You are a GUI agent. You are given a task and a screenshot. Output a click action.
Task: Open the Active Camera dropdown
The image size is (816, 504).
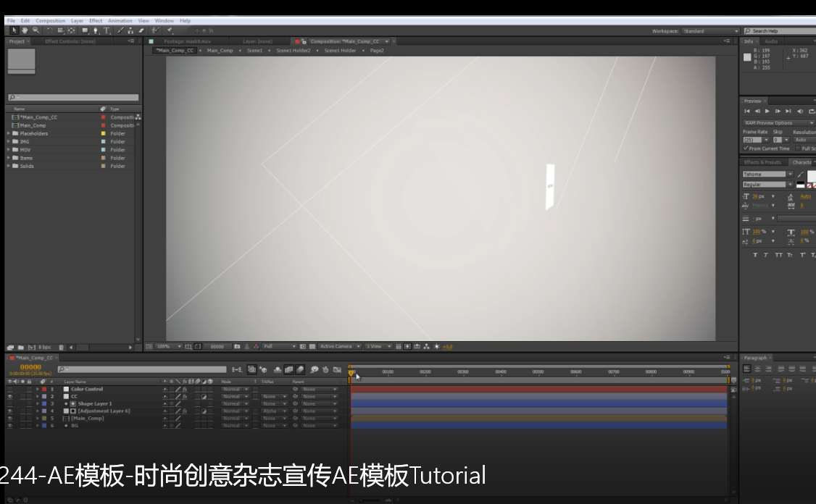pos(339,346)
